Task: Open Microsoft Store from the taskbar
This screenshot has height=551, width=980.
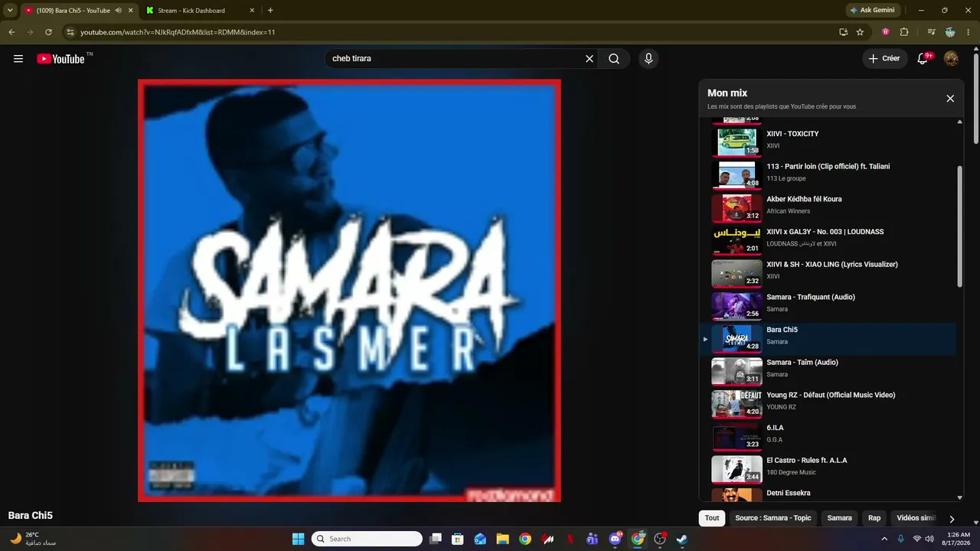Action: [x=458, y=539]
